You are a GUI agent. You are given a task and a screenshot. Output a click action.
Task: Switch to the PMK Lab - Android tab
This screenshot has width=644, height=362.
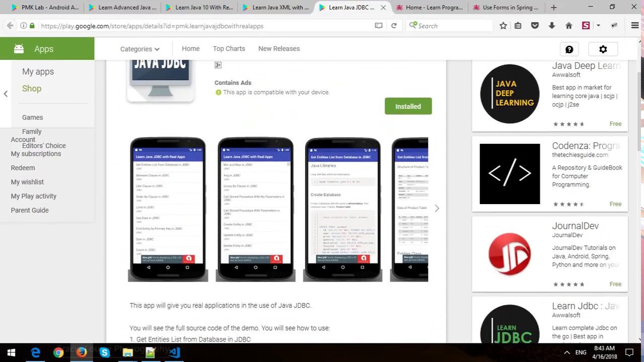pos(45,8)
